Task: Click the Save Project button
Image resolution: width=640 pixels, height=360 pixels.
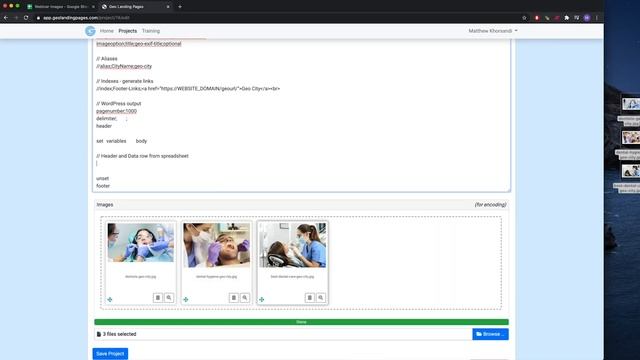Action: (110, 354)
